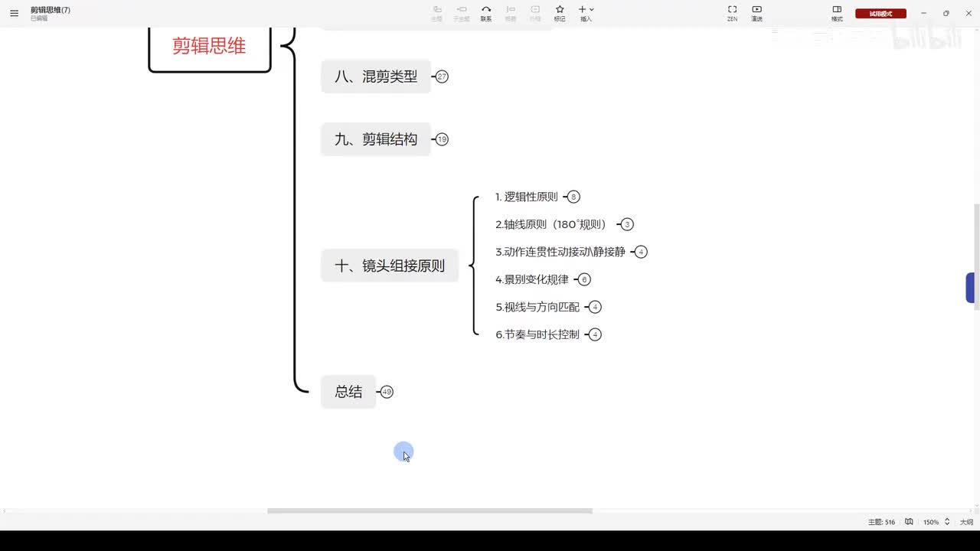980x551 pixels.
Task: Select the 十、镜头组接原则 topic
Action: pyautogui.click(x=390, y=266)
